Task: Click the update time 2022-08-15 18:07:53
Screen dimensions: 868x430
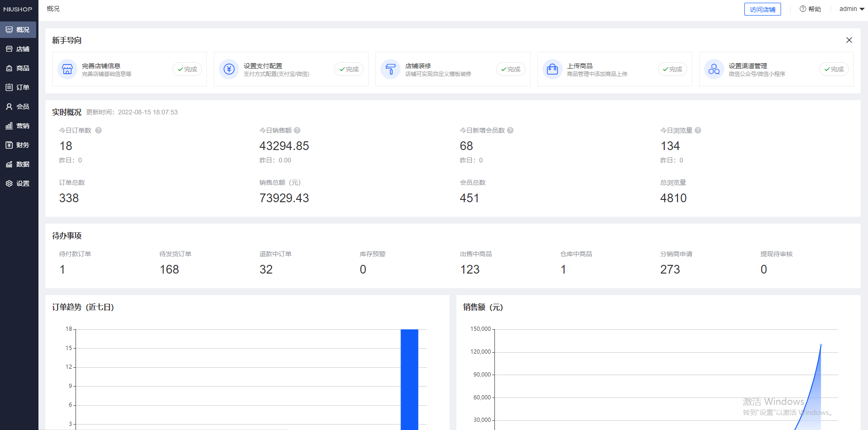Action: coord(148,112)
